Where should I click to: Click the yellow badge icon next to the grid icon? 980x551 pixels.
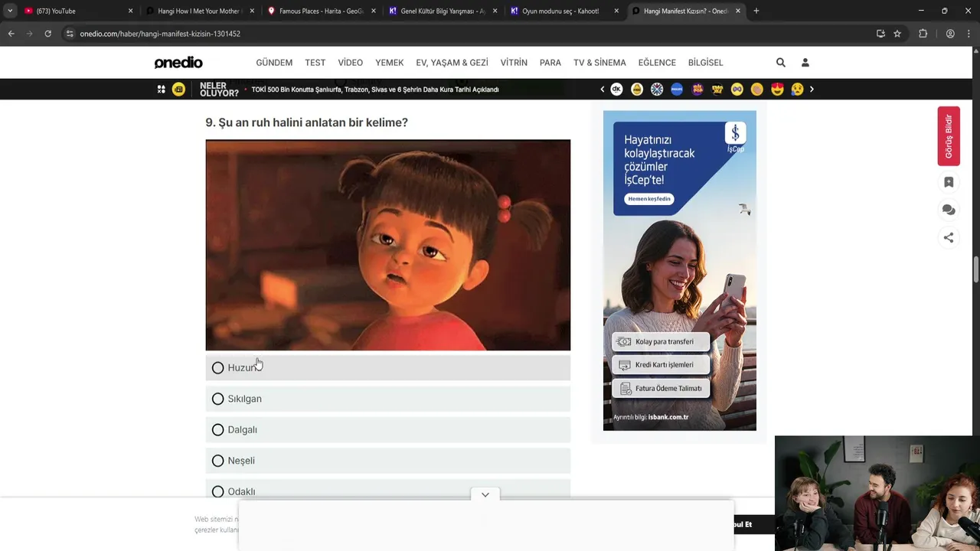tap(178, 90)
